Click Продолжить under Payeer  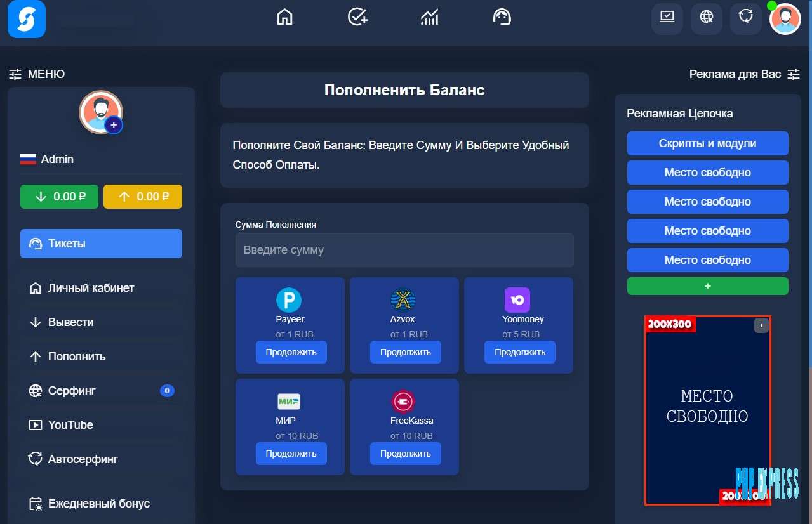coord(291,352)
